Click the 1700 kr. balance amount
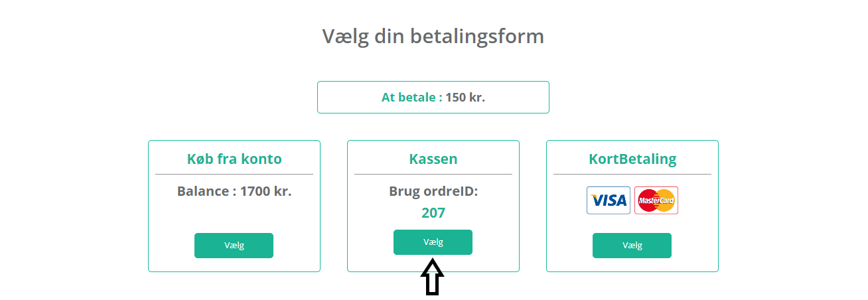Viewport: 868px width, 300px height. pyautogui.click(x=266, y=191)
